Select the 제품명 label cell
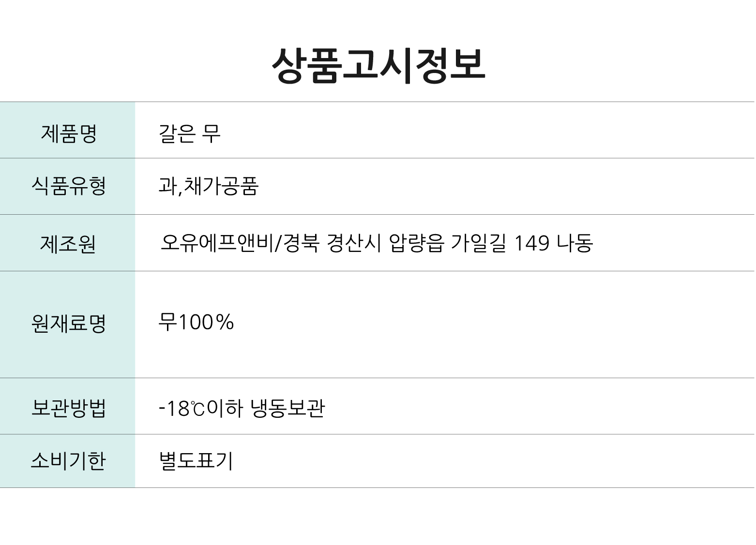This screenshot has width=756, height=545. point(67,130)
